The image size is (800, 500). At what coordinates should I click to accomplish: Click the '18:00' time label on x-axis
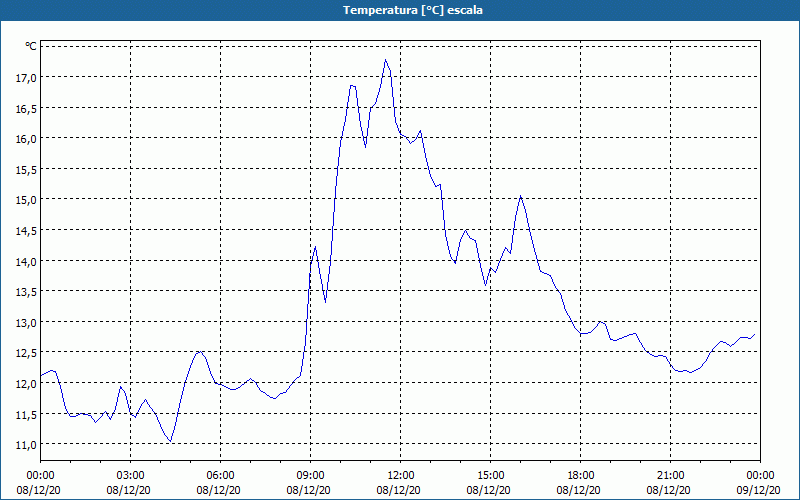[x=581, y=476]
